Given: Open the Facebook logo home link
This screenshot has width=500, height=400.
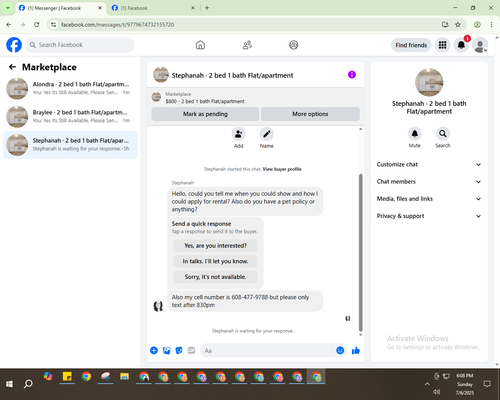Looking at the screenshot, I should (14, 45).
